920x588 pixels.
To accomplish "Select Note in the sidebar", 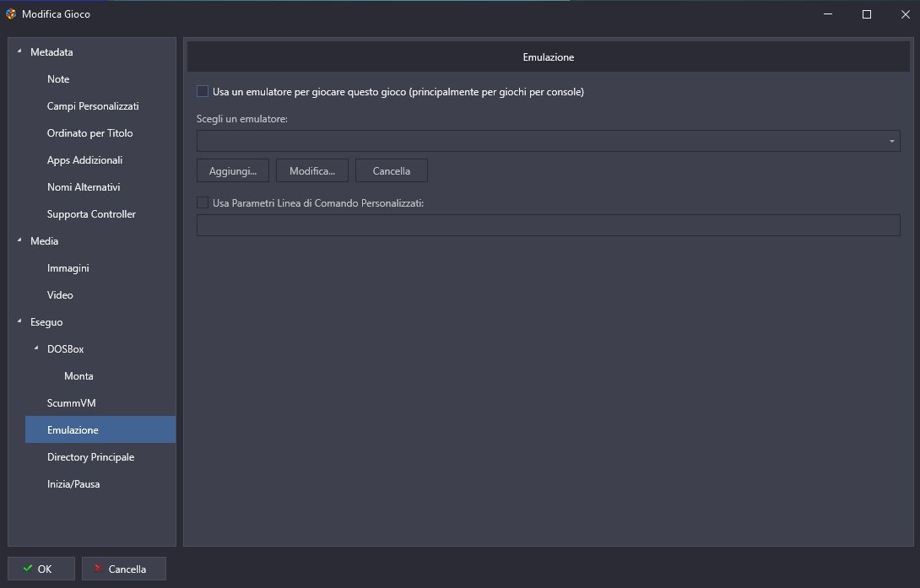I will coord(58,79).
